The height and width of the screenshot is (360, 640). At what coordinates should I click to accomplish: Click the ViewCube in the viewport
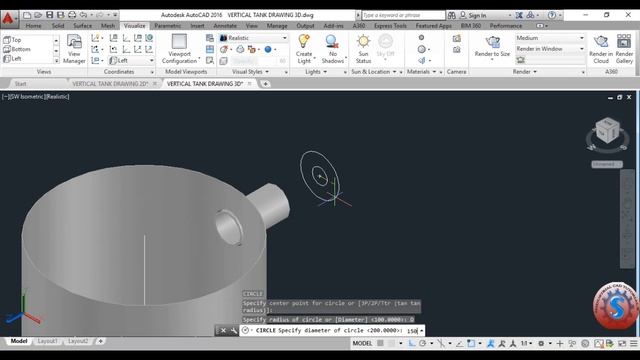pos(607,131)
